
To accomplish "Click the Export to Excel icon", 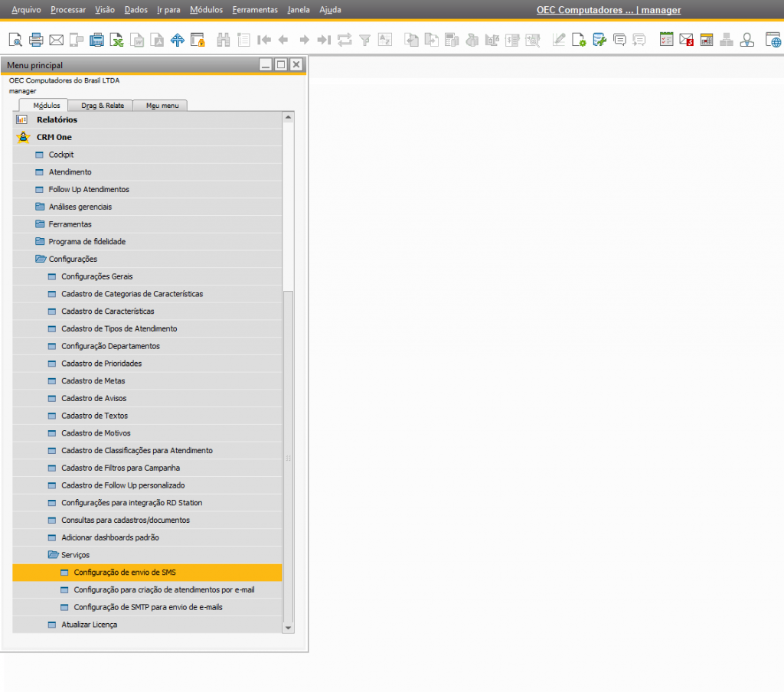I will click(x=116, y=40).
